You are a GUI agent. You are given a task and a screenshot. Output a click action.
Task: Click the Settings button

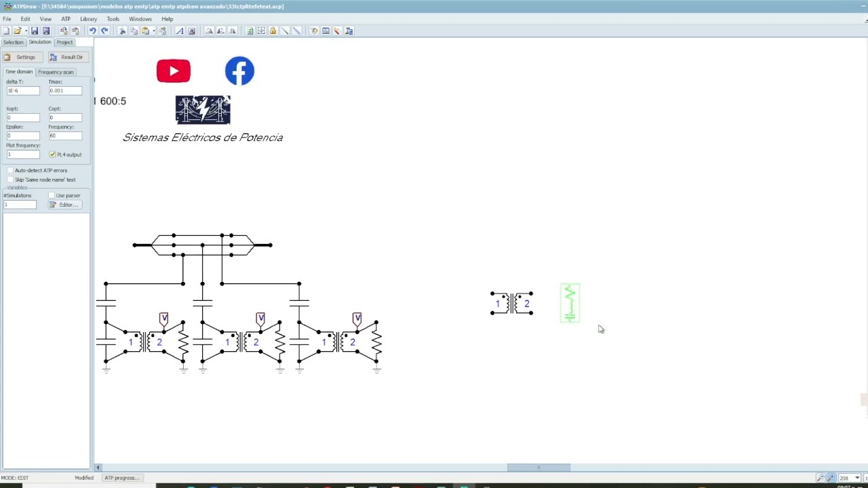(x=22, y=57)
